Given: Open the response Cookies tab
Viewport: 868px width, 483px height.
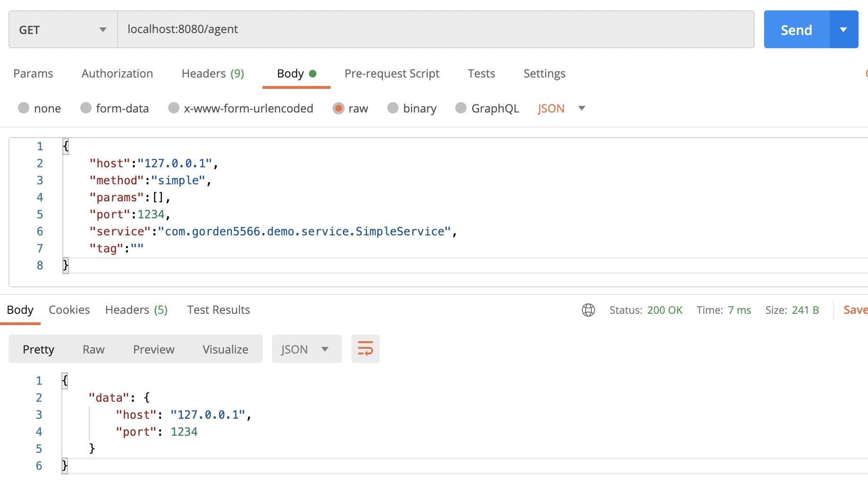Looking at the screenshot, I should point(69,310).
